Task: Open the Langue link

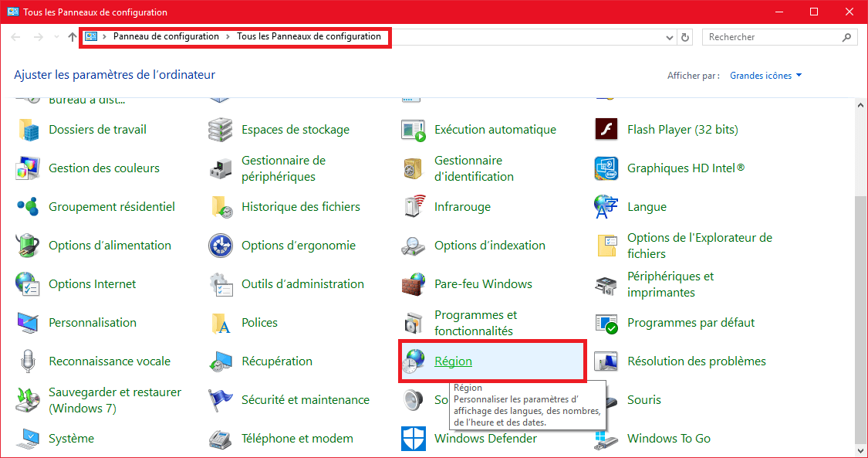Action: pyautogui.click(x=647, y=207)
